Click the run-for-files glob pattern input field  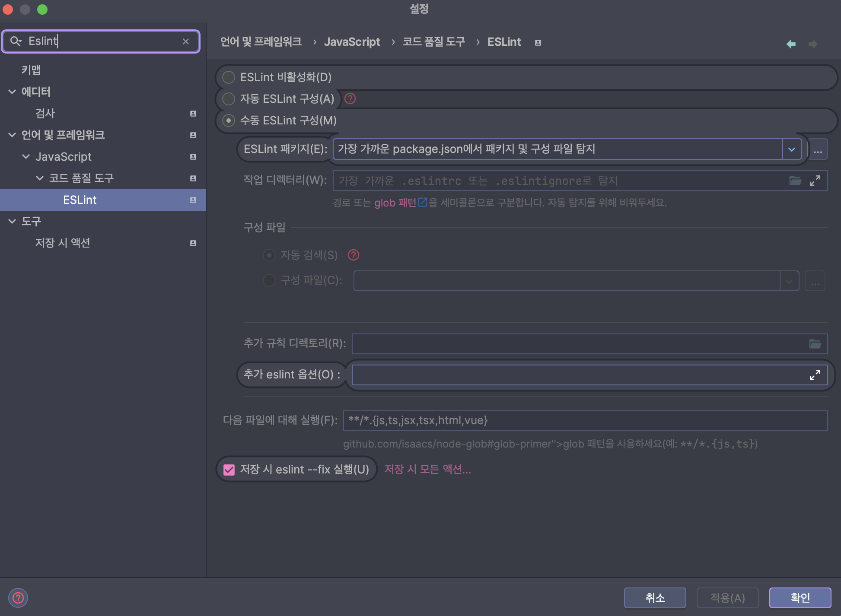coord(585,421)
